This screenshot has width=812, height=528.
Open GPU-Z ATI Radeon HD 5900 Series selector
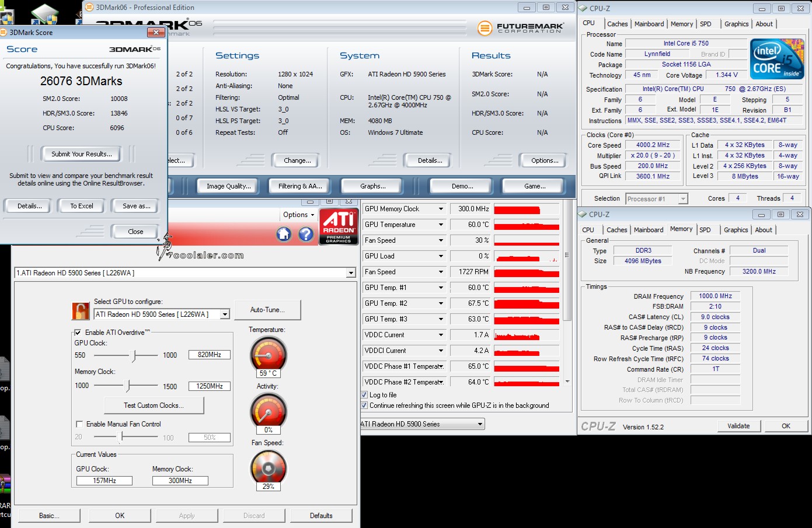click(423, 424)
